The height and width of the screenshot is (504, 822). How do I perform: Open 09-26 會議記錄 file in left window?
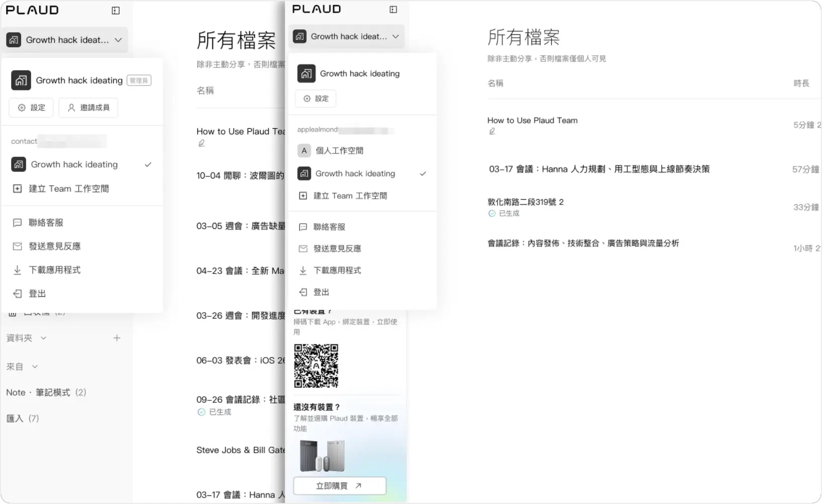point(240,399)
